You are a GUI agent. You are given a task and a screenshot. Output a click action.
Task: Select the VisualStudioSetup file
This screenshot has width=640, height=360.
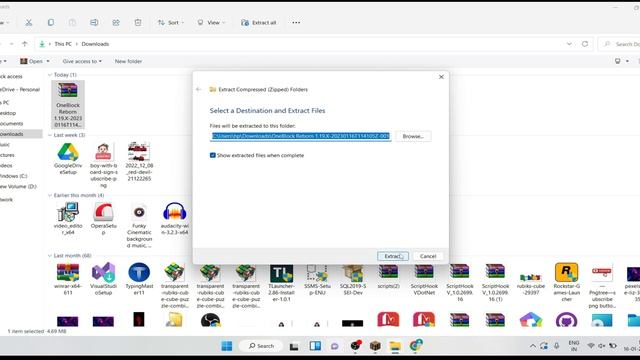103,279
